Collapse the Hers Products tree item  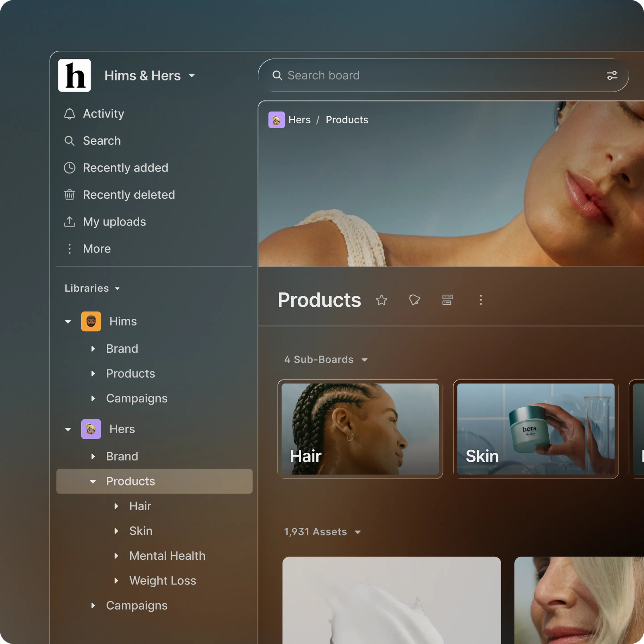(x=93, y=481)
